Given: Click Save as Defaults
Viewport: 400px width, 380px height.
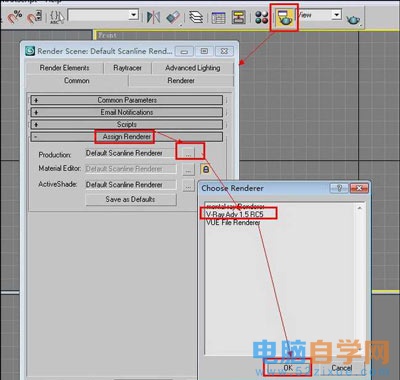Looking at the screenshot, I should (131, 199).
